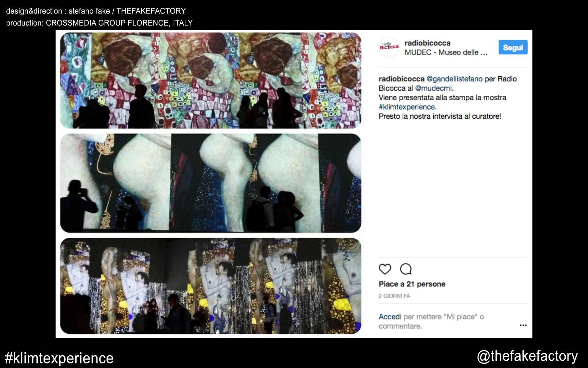
Task: Click the @mudecmi mention link
Action: pyautogui.click(x=433, y=88)
